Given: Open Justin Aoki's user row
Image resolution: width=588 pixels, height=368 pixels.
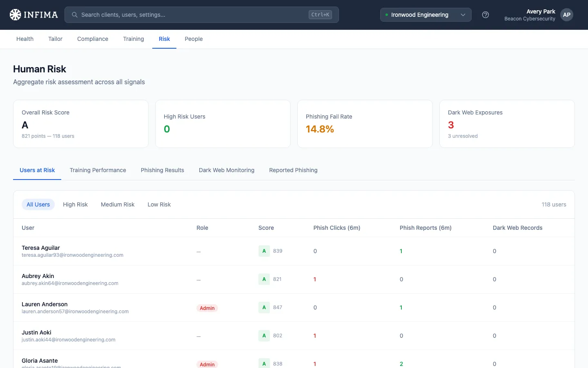Looking at the screenshot, I should point(294,336).
